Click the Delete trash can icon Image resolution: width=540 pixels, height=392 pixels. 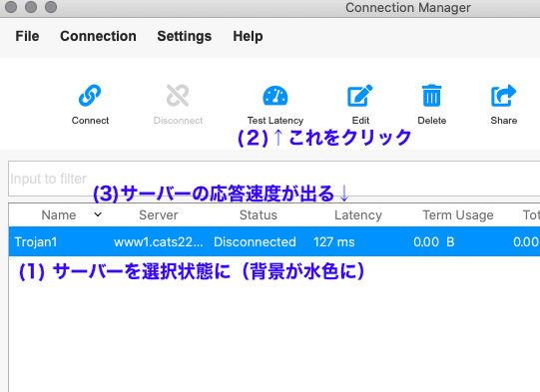(431, 96)
